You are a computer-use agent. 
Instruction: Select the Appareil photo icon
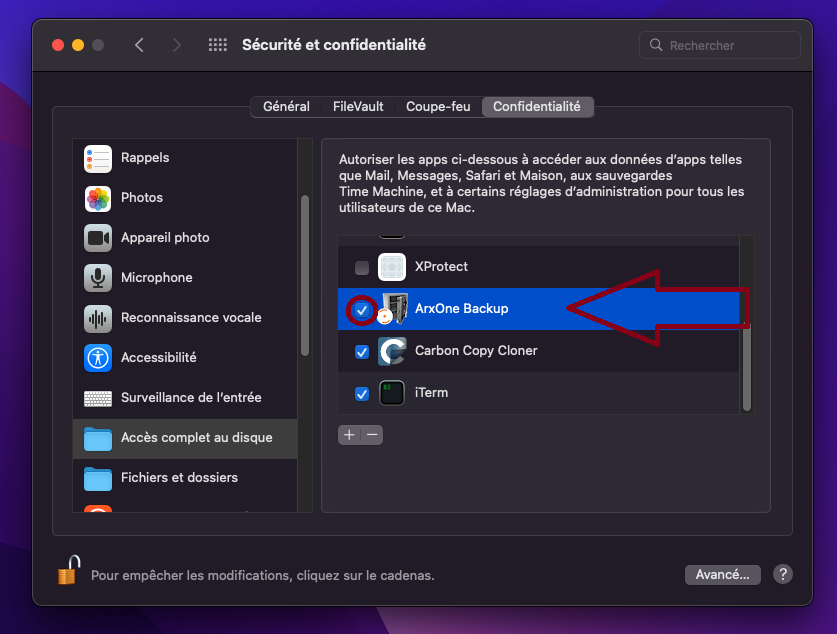click(98, 238)
